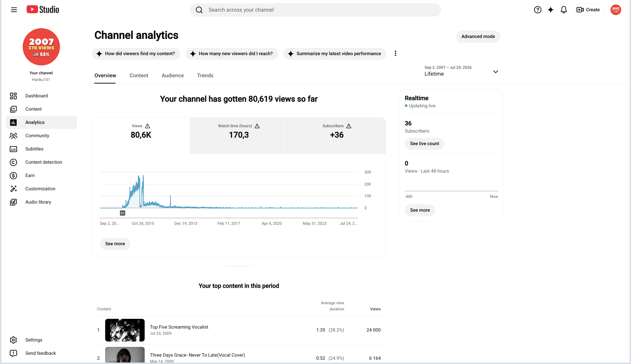The width and height of the screenshot is (631, 364).
Task: Click the '24 000' views value
Action: [373, 330]
